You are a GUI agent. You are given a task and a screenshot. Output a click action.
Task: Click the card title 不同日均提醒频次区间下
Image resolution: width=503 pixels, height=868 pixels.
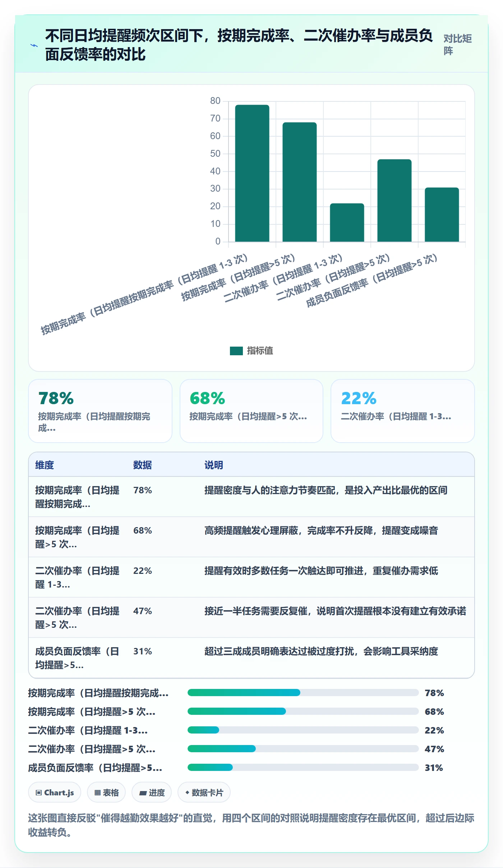click(239, 45)
